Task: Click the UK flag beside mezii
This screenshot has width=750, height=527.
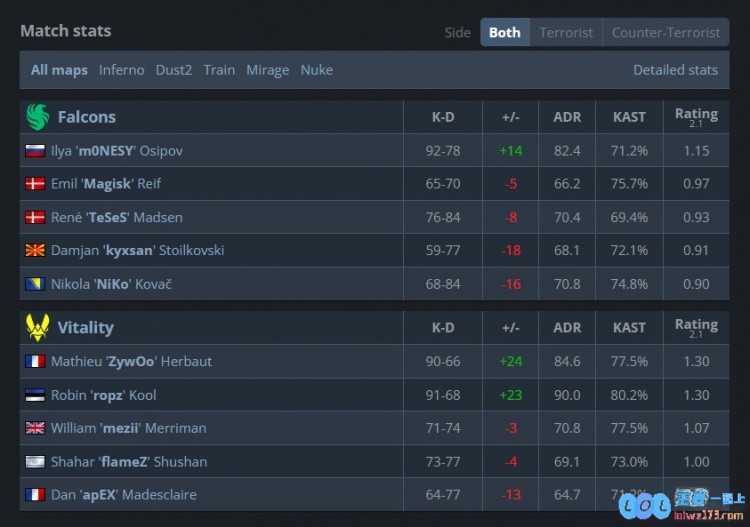Action: [35, 428]
